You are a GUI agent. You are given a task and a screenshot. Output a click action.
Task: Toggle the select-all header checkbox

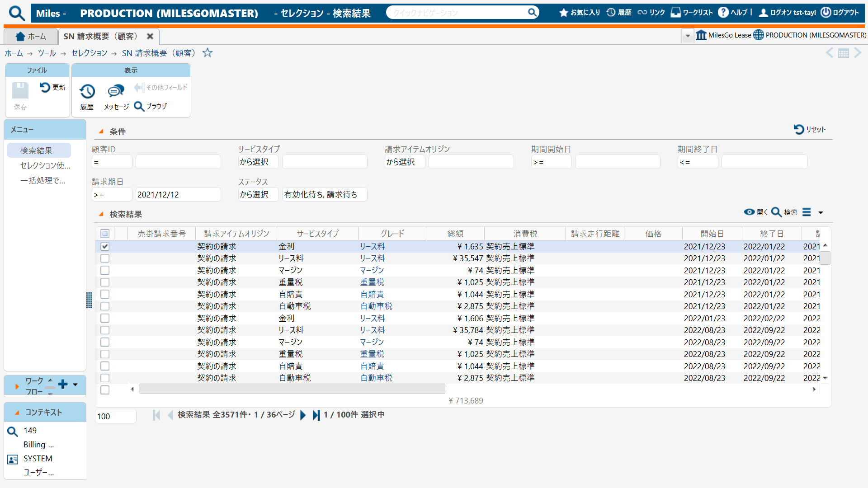(105, 234)
